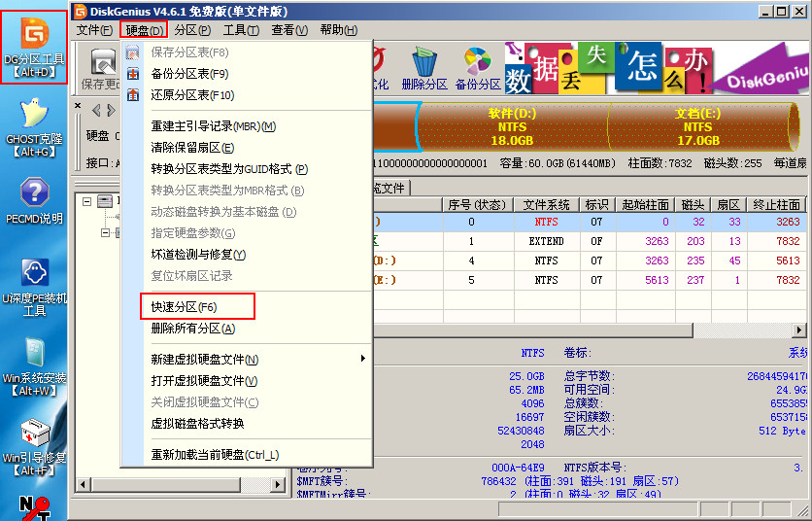
Task: Open the 工具(T) menu
Action: click(241, 30)
